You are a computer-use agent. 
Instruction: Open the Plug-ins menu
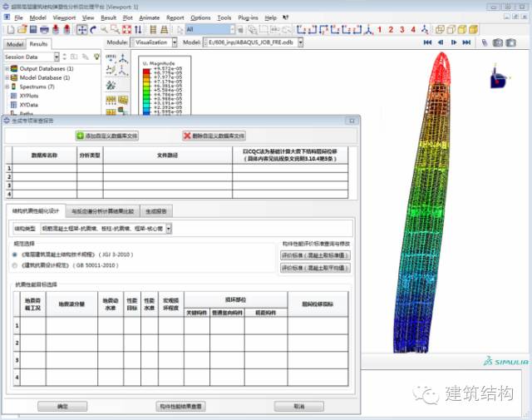(x=248, y=17)
